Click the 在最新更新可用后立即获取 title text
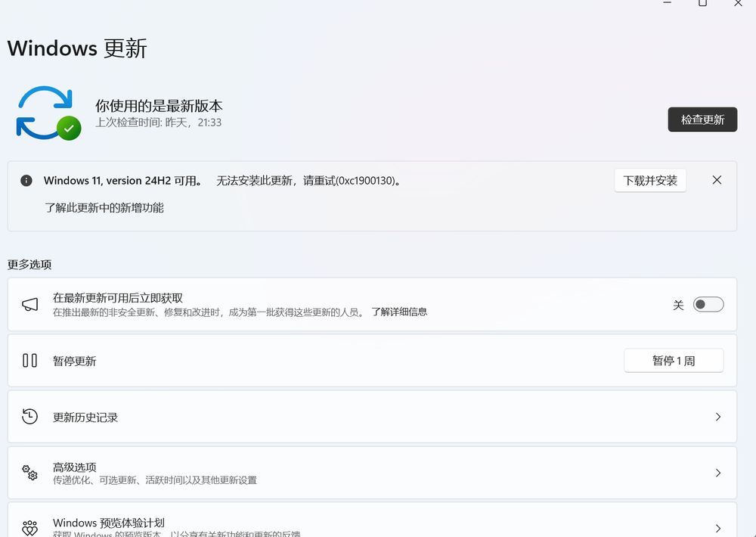This screenshot has height=537, width=756. point(118,298)
